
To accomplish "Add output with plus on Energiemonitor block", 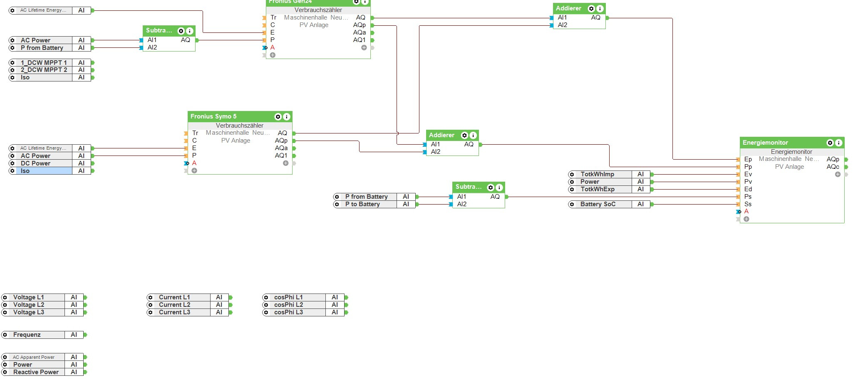I will pyautogui.click(x=838, y=174).
